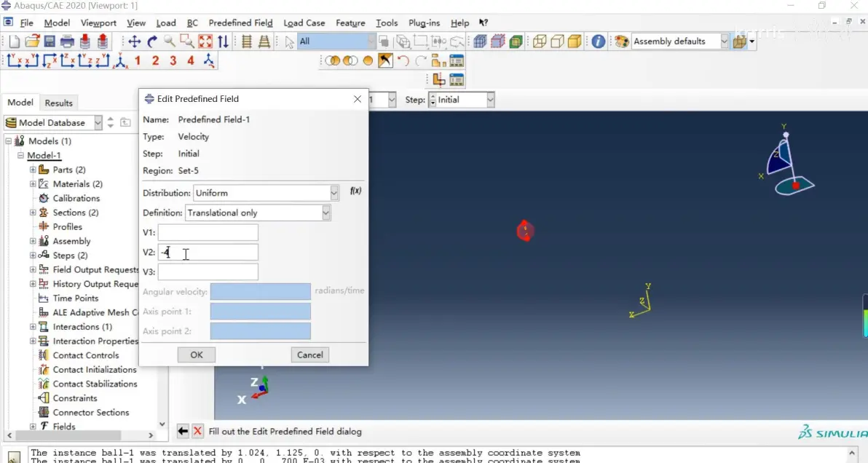Enable the shaded render style cube
Viewport: 868px width, 463px height.
[575, 41]
